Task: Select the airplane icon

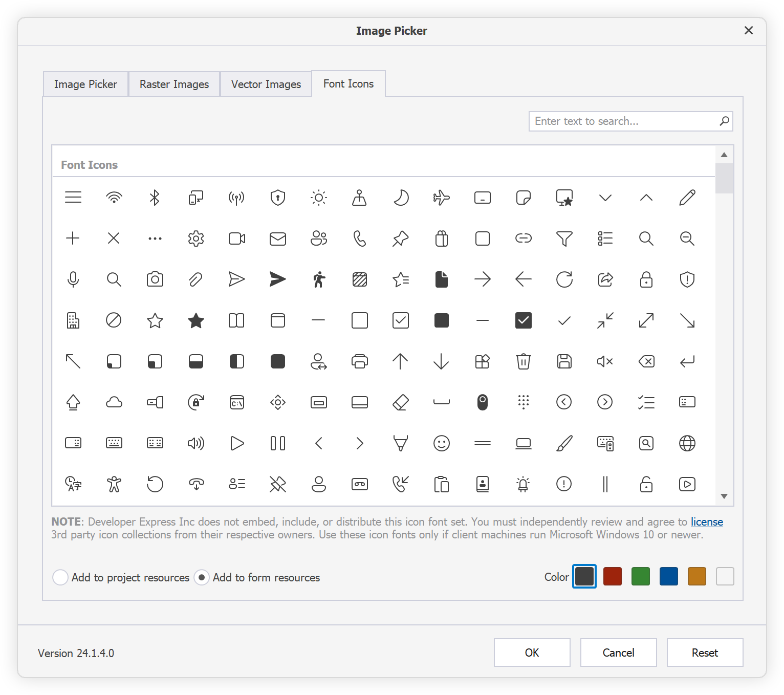Action: click(442, 198)
